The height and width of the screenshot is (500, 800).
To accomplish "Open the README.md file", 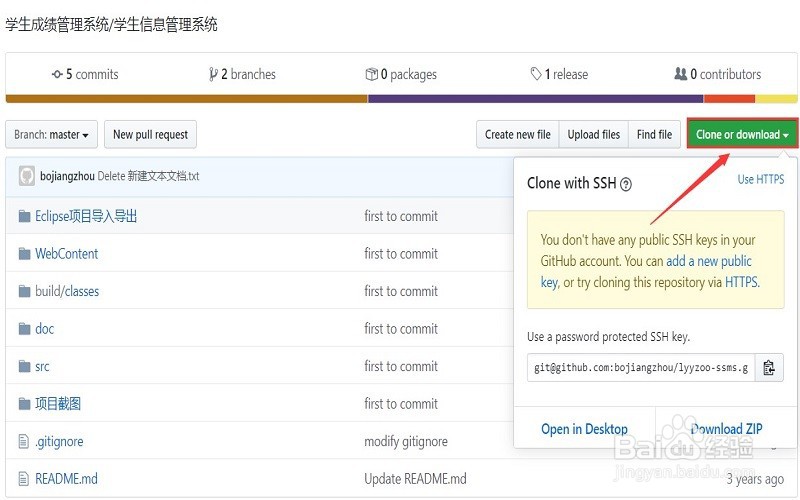I will click(x=66, y=479).
